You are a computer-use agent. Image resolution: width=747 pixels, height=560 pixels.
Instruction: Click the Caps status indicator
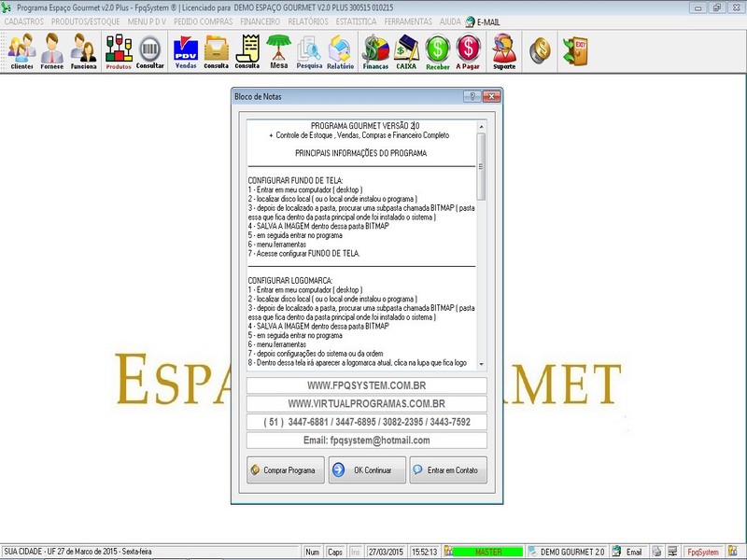coord(335,552)
